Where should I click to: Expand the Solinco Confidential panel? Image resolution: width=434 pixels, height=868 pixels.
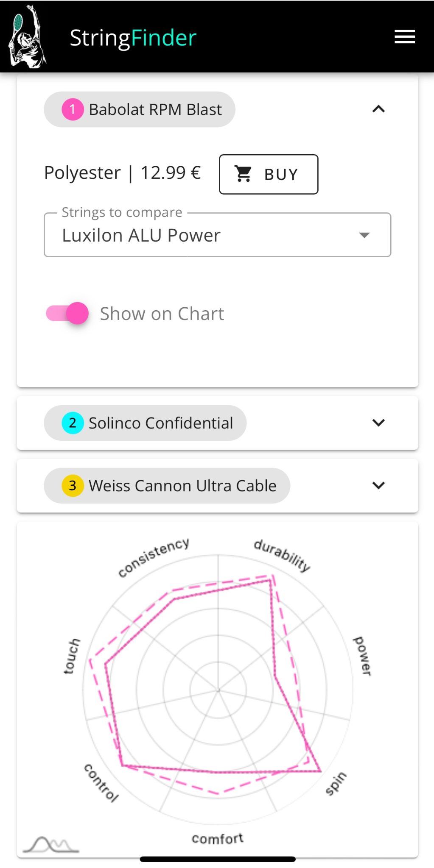coord(378,423)
